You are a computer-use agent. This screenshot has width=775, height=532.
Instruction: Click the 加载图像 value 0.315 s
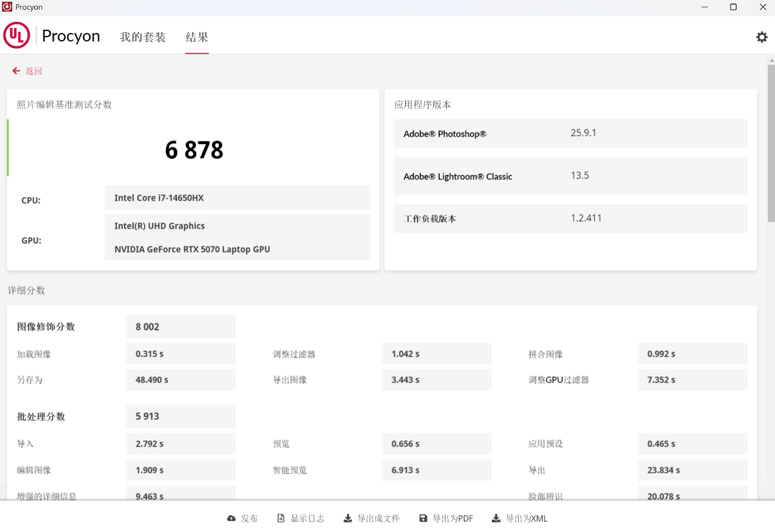[x=181, y=354]
